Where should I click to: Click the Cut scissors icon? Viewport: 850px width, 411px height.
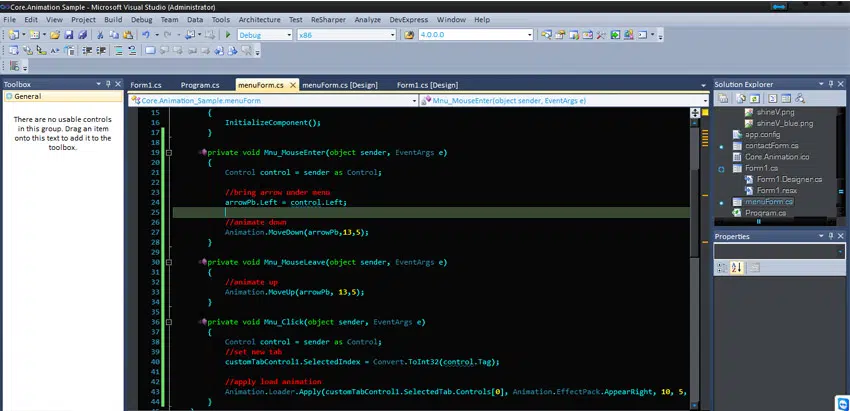[100, 35]
